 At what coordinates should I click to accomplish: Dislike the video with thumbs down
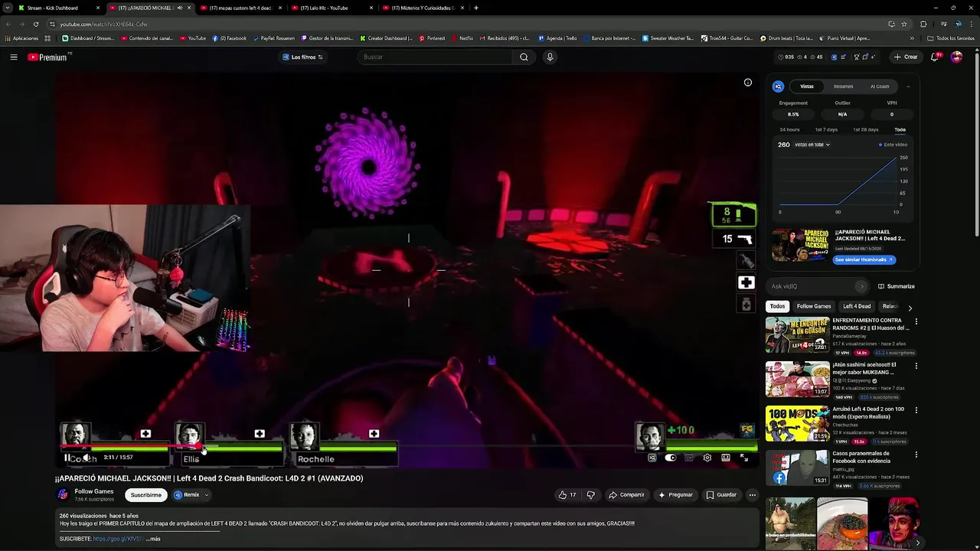pos(590,495)
